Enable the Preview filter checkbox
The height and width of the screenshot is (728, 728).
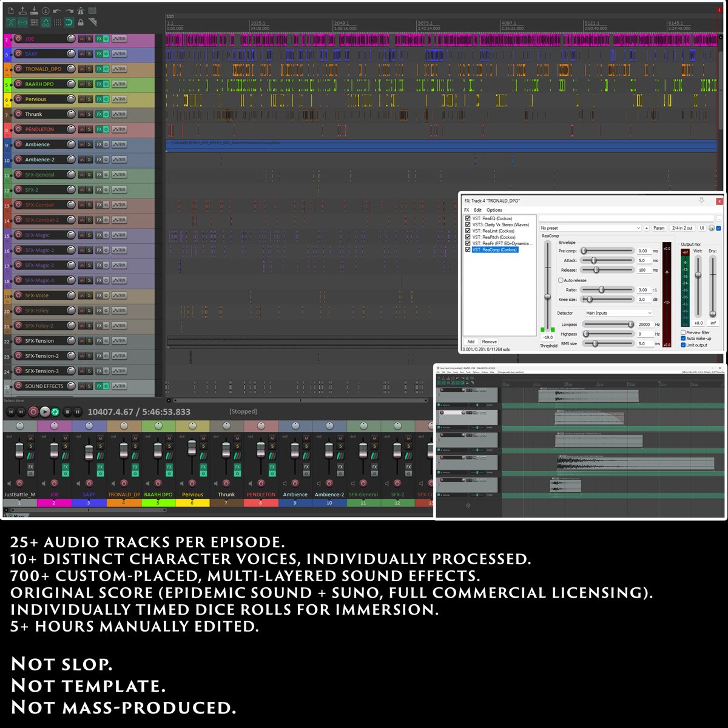pyautogui.click(x=683, y=332)
